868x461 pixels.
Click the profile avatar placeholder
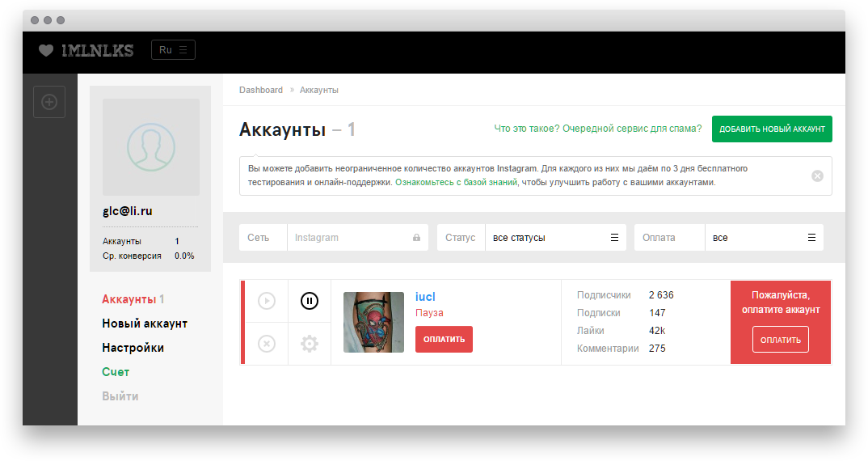click(150, 147)
